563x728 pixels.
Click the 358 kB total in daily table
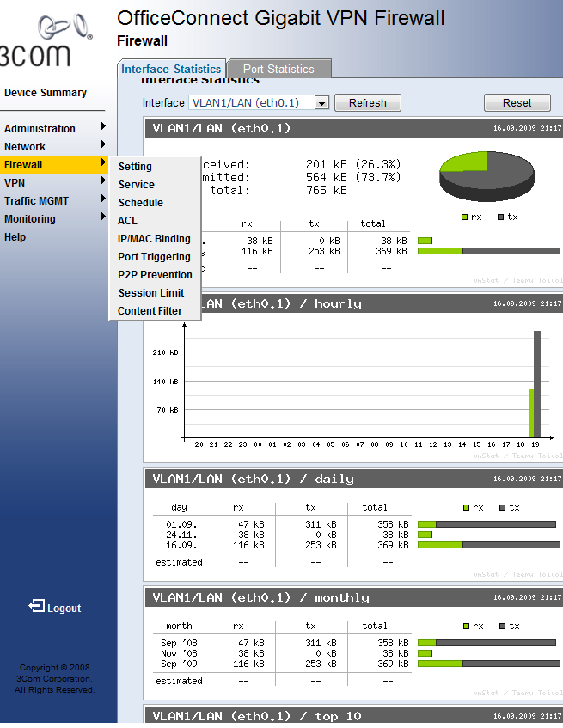(393, 524)
